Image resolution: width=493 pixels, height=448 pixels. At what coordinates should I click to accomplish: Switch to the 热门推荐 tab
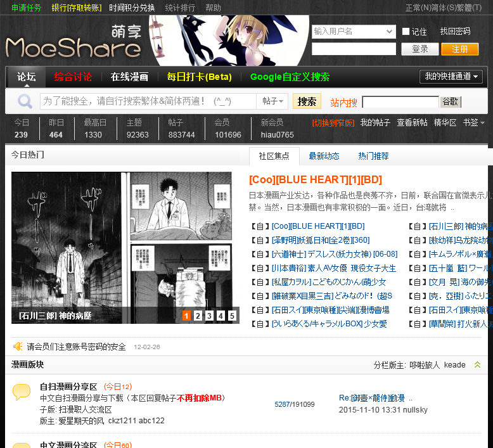click(x=373, y=156)
